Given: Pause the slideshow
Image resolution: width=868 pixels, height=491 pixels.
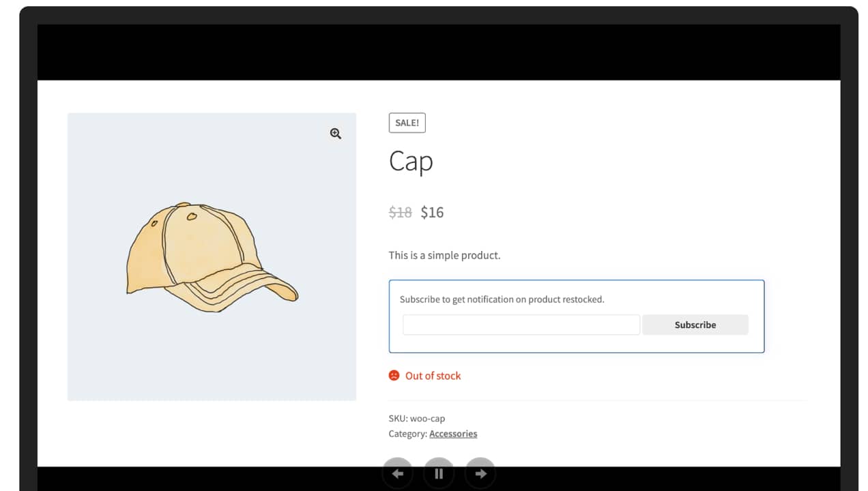Looking at the screenshot, I should click(x=439, y=473).
